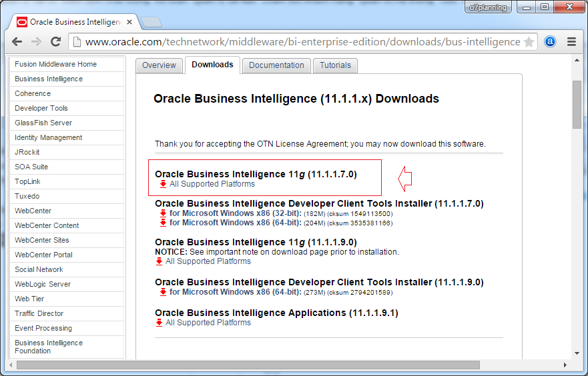588x376 pixels.
Task: Open TopLink sidebar link
Action: click(67, 181)
